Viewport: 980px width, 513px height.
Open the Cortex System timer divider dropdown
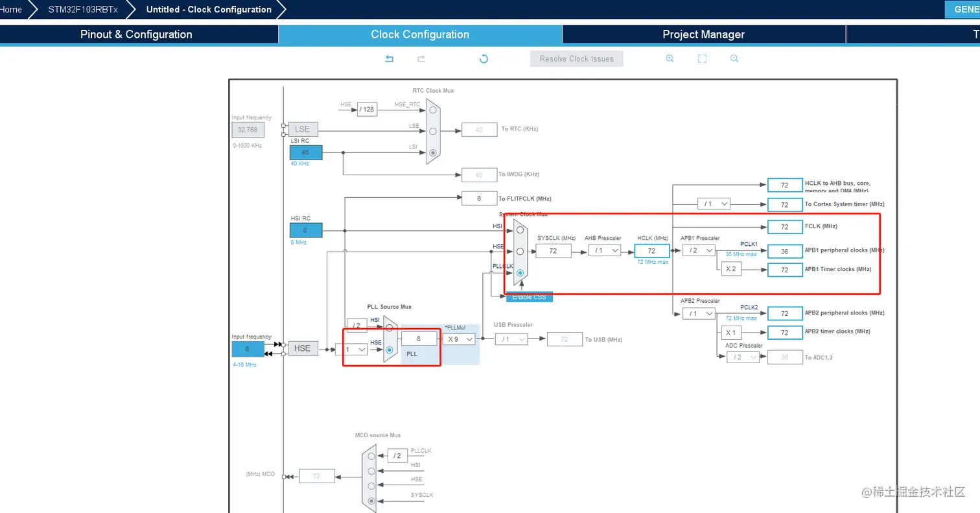(714, 204)
